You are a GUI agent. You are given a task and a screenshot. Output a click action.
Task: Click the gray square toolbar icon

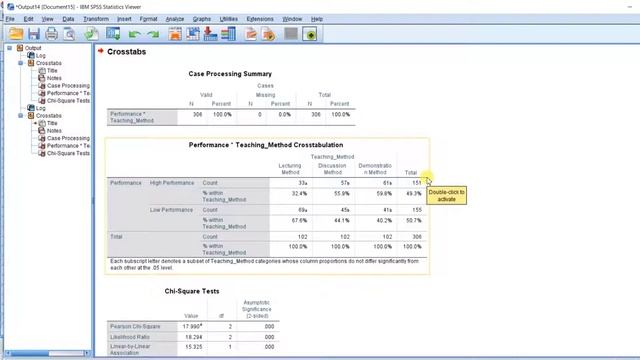click(291, 33)
